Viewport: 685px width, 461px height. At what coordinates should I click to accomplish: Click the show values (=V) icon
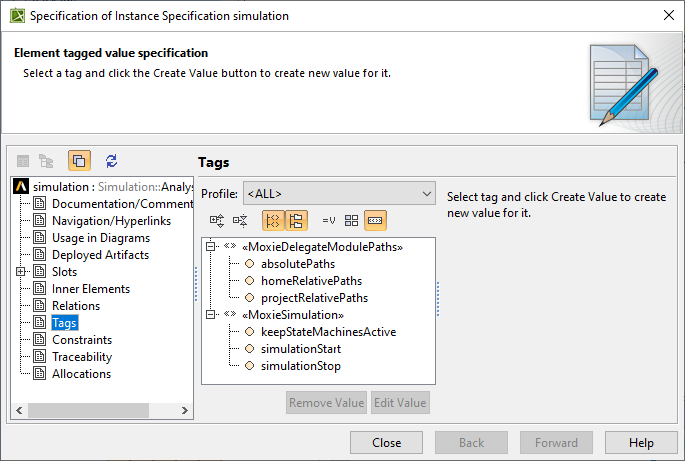pos(329,220)
